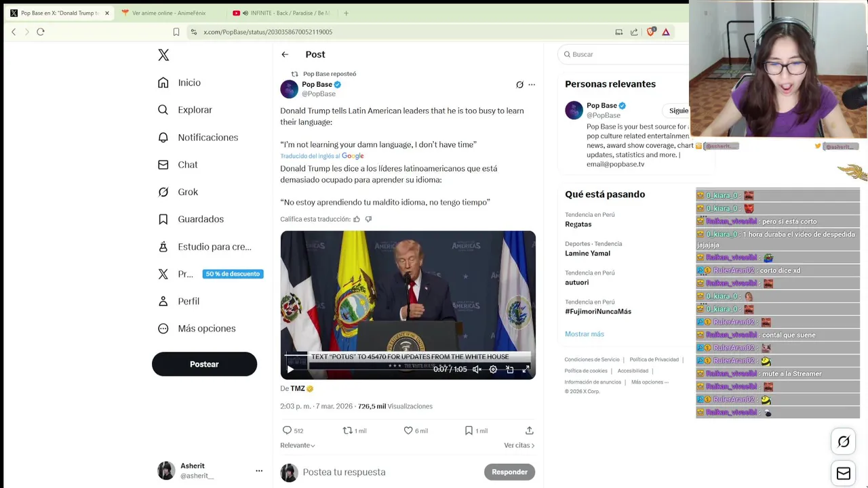Mute the video volume icon
This screenshot has width=868, height=488.
point(477,369)
